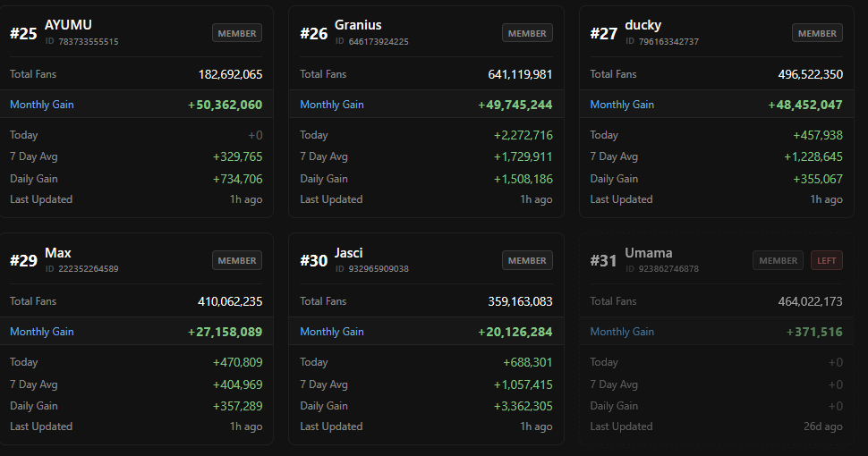
Task: Click Jasci's monthly gain value +20,126,284
Action: (x=515, y=332)
